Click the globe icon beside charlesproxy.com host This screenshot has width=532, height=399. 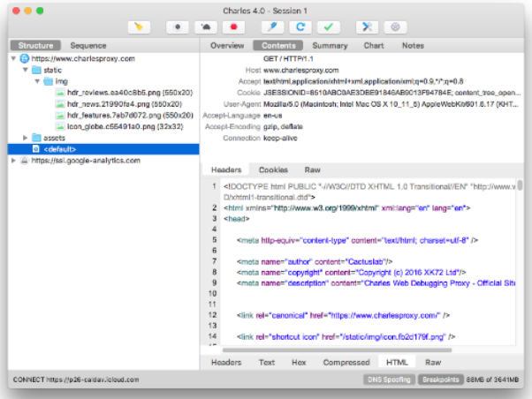[25, 58]
